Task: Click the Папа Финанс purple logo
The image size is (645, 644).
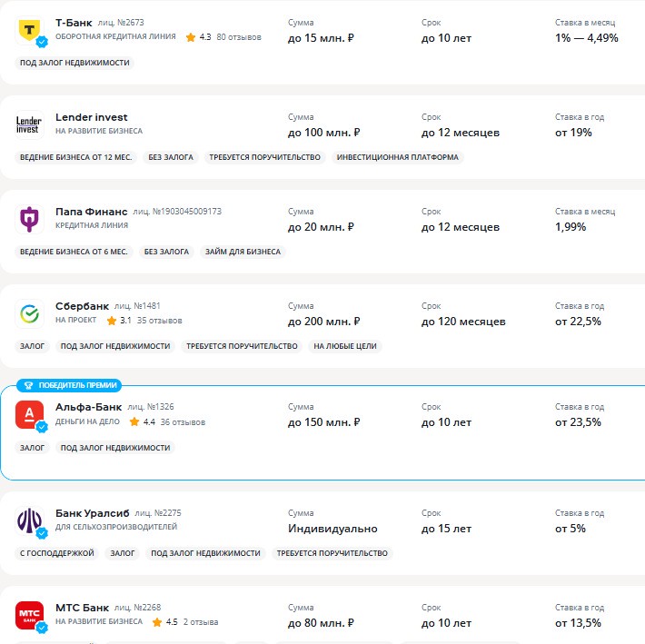Action: point(29,219)
